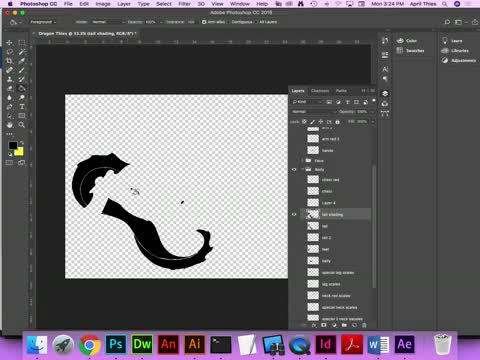Viewport: 480px width, 360px height.
Task: Toggle visibility of the Body group
Action: coord(294,170)
